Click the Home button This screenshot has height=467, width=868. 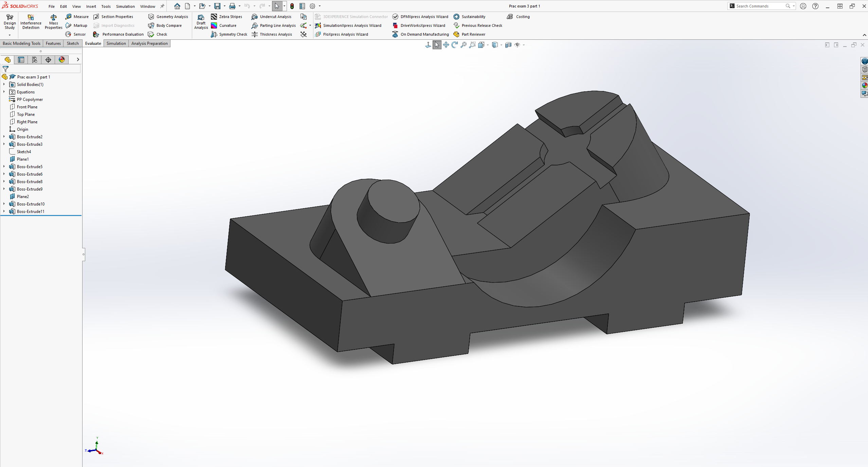(x=177, y=6)
